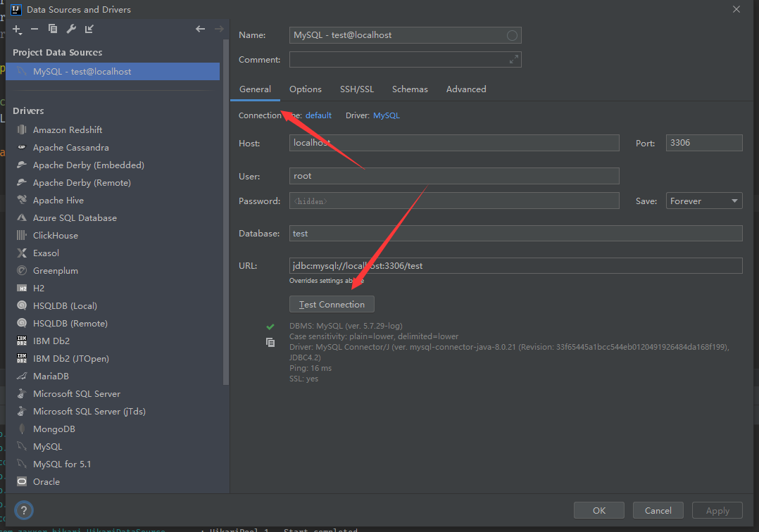Screen dimensions: 759x532
Task: Open the Save password Forever dropdown
Action: pos(704,201)
